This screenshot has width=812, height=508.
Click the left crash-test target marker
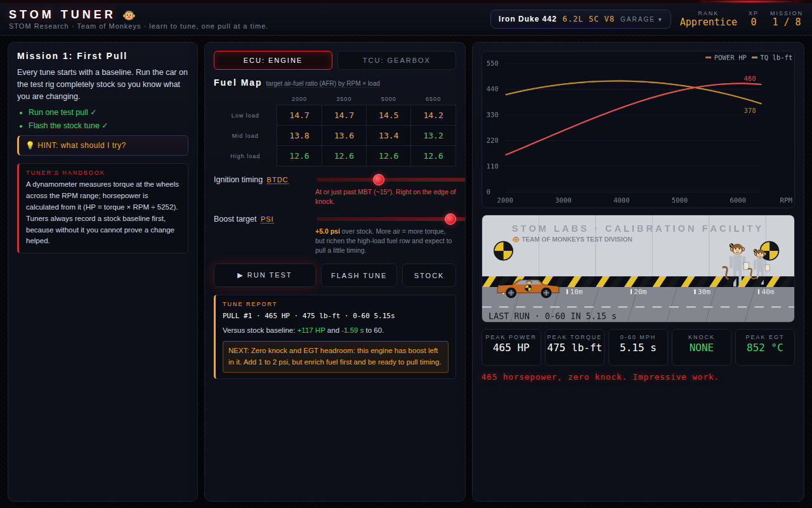click(x=503, y=250)
